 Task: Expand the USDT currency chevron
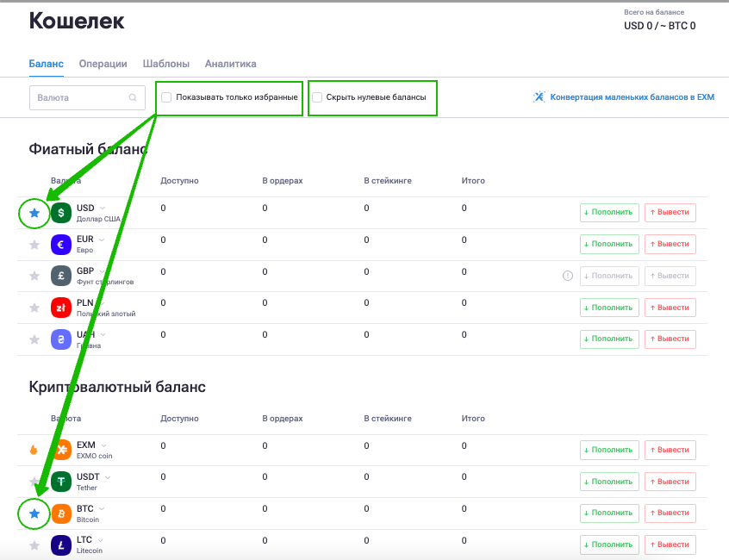point(108,477)
